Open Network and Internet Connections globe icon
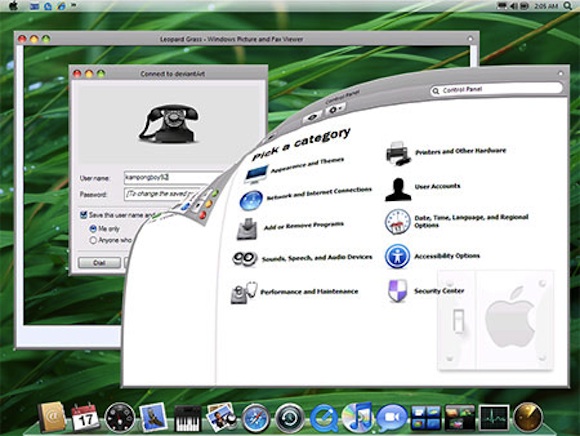Screen dimensions: 580x436 point(251,200)
